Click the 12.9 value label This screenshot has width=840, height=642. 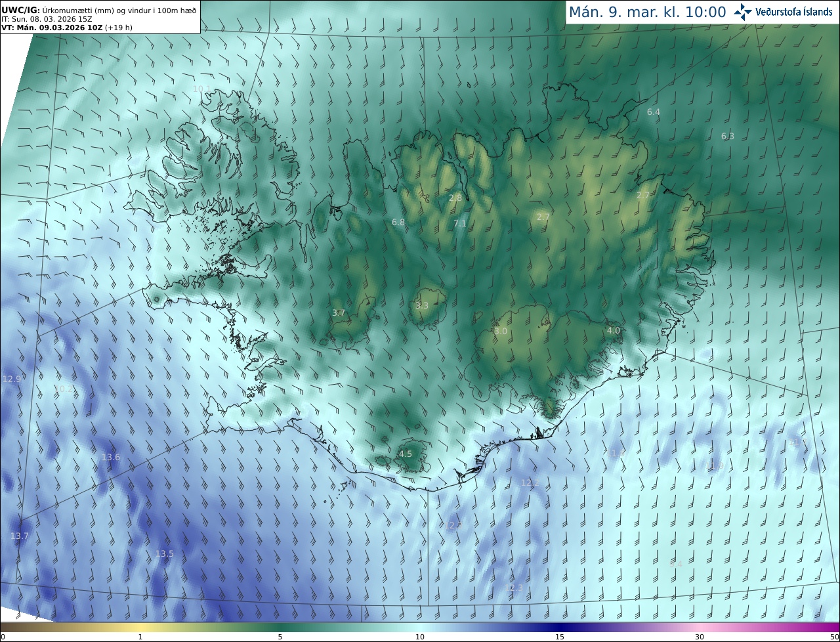coord(12,379)
